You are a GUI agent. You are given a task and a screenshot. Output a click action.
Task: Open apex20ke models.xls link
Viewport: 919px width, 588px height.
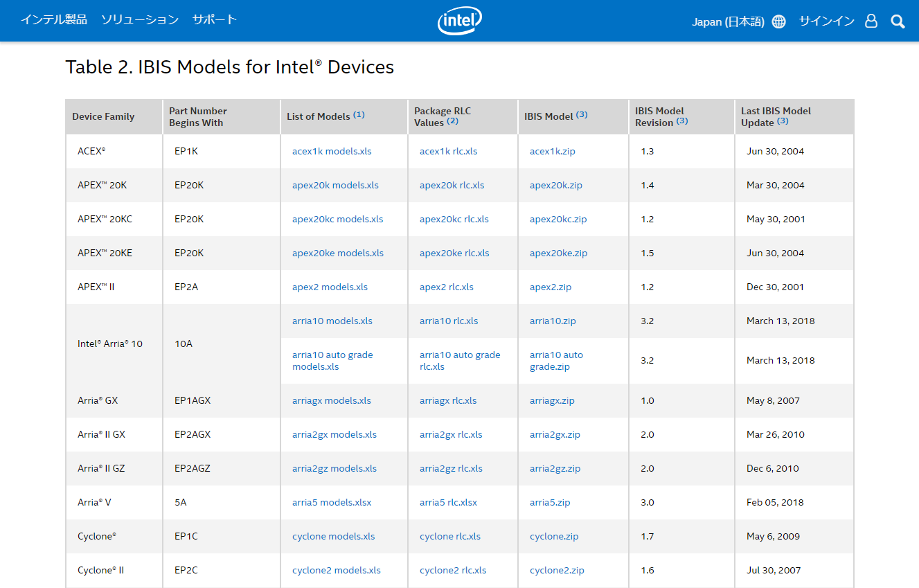point(338,253)
